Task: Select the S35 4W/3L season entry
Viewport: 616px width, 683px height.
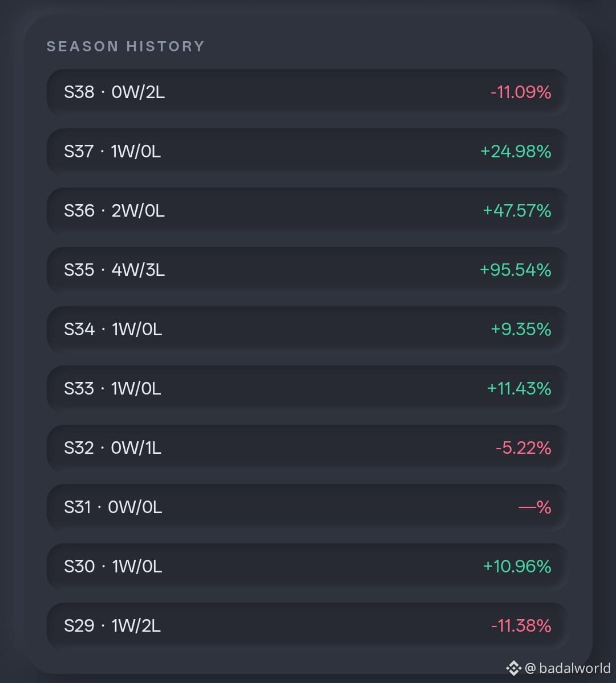Action: [x=307, y=270]
